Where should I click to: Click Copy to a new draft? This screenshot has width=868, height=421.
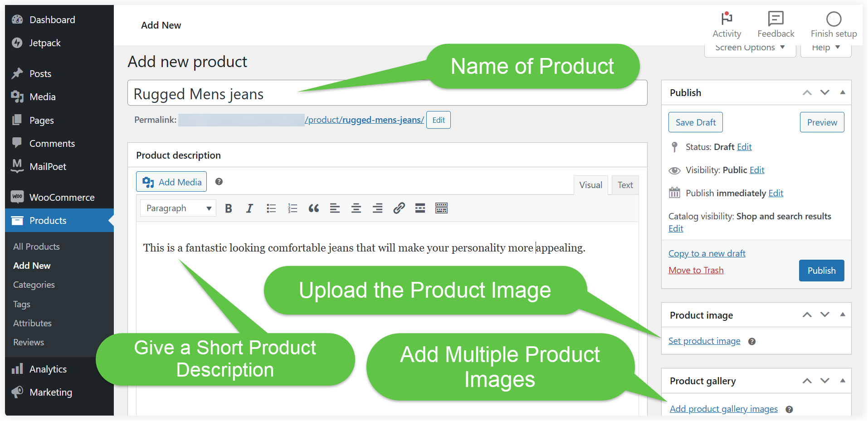pos(707,253)
